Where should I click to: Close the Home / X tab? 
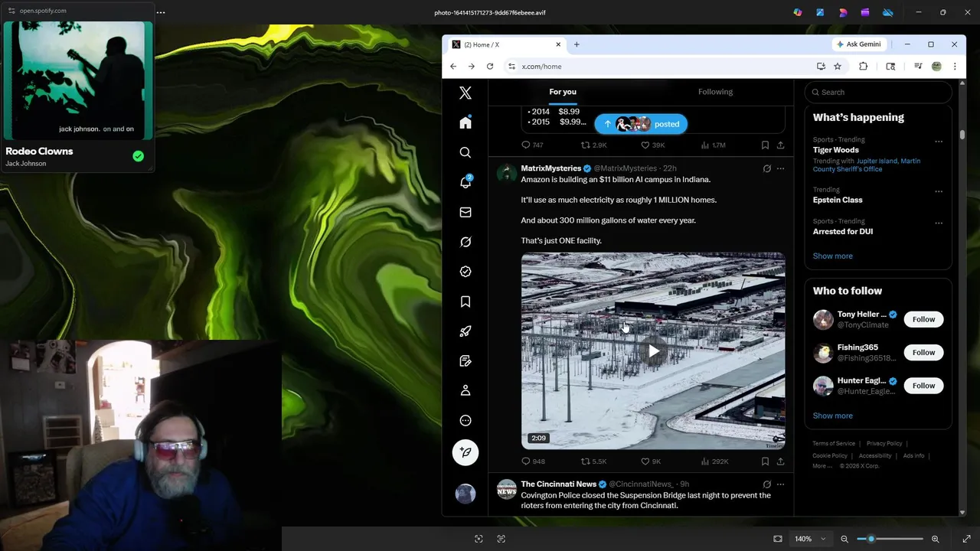pos(558,44)
